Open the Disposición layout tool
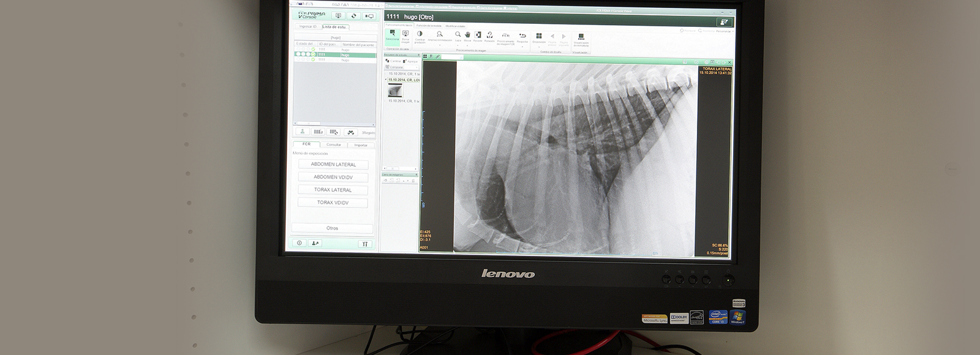The height and width of the screenshot is (355, 980). (x=539, y=37)
